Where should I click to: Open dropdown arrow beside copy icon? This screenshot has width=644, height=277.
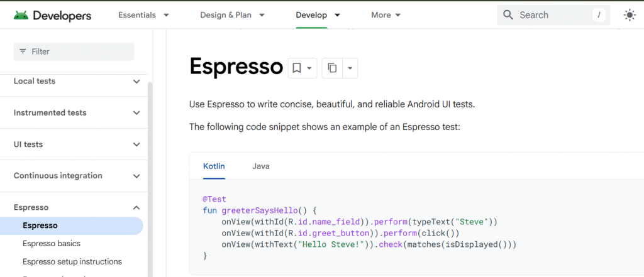[350, 68]
